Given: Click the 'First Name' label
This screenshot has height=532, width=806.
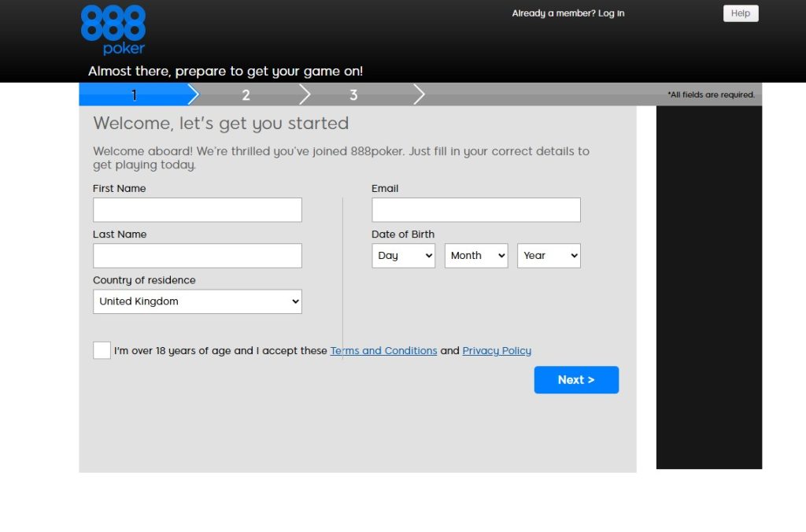Looking at the screenshot, I should click(120, 189).
